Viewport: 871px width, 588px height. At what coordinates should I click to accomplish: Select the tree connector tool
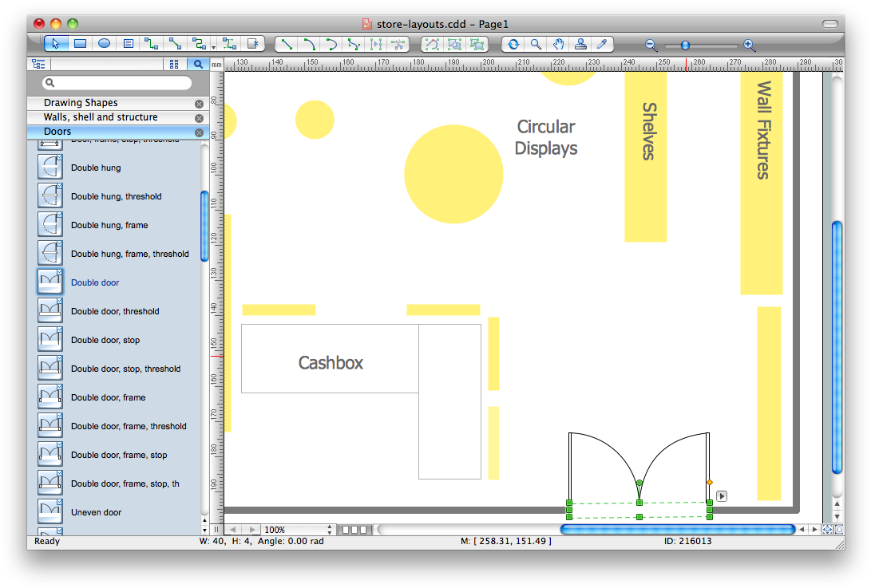point(229,44)
